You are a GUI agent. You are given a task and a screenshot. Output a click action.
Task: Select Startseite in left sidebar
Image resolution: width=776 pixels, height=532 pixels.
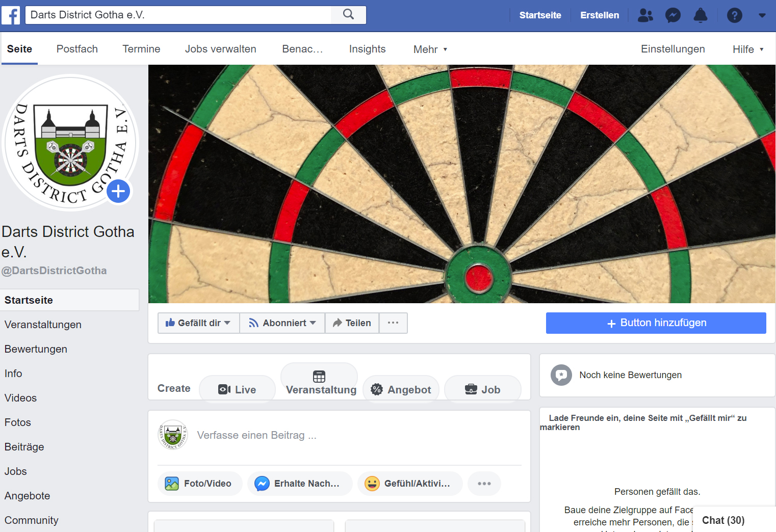(69, 300)
